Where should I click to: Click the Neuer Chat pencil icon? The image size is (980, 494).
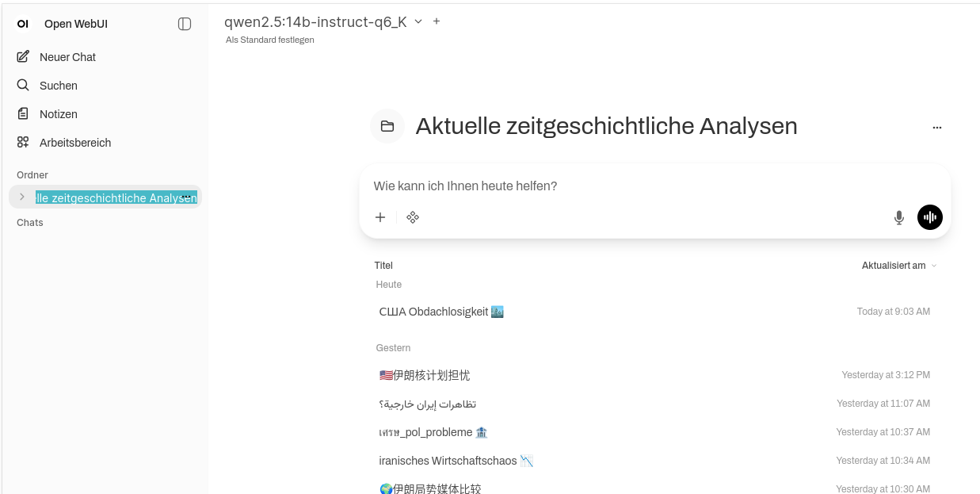tap(23, 57)
